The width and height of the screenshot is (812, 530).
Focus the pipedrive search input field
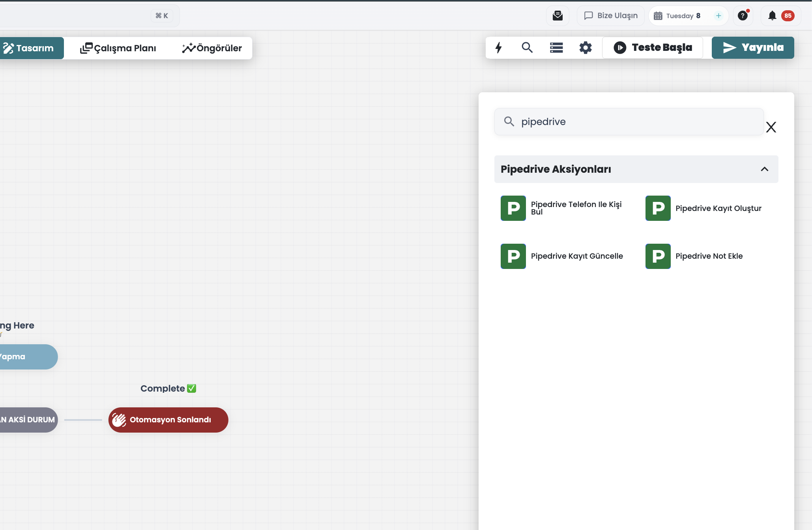click(x=629, y=121)
